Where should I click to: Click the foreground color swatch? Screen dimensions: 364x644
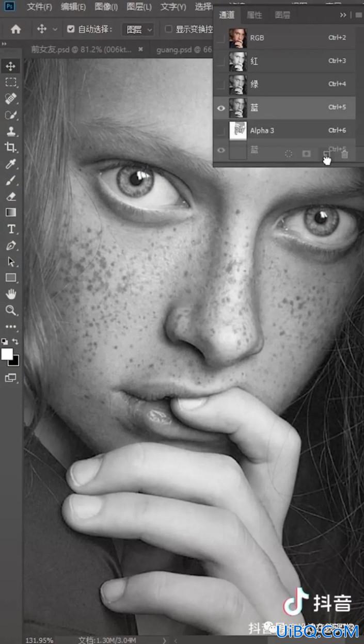(7, 354)
